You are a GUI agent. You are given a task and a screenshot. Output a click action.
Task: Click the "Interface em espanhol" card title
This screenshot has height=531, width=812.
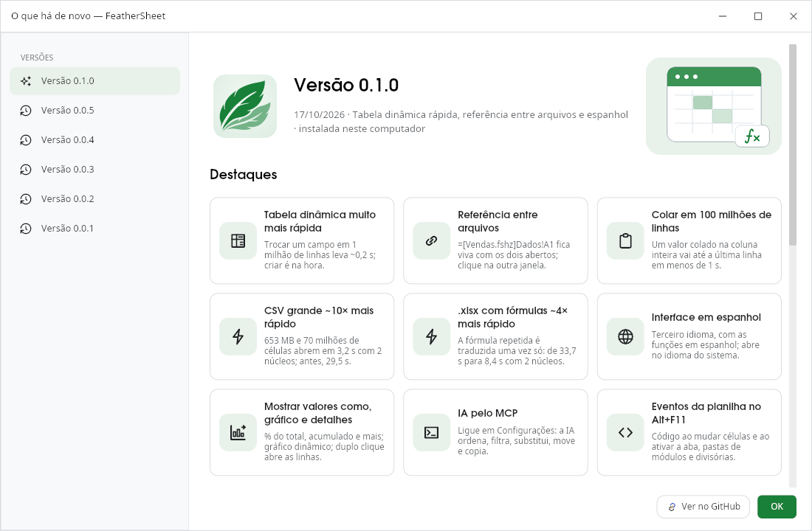706,317
